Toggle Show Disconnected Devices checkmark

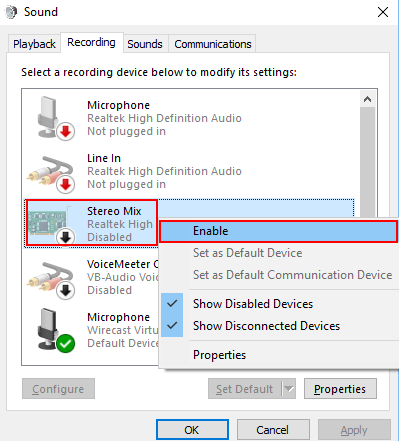click(172, 326)
